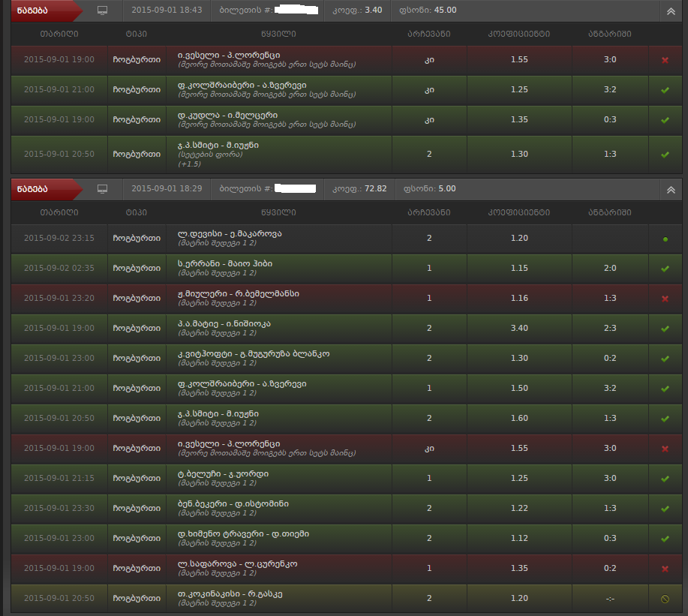688x616 pixels.
Task: Click the კოეფ.: 3.40 header value
Action: pyautogui.click(x=357, y=10)
